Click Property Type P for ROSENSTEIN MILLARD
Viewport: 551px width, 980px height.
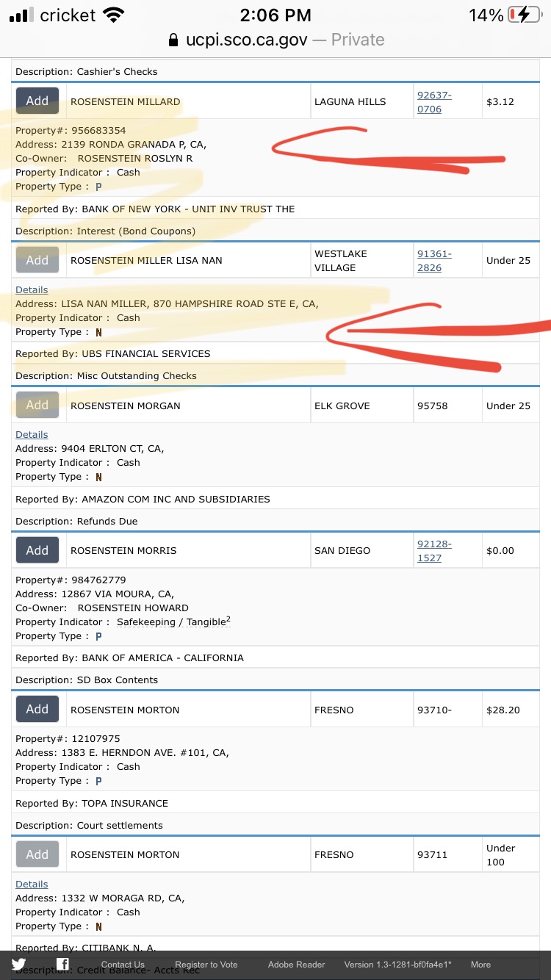pyautogui.click(x=98, y=187)
